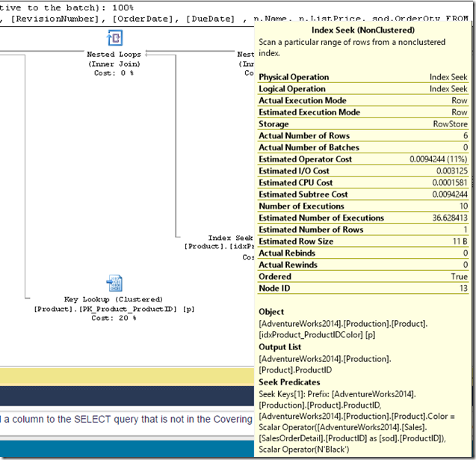Click the 'Estimated Number of Rows' label
This screenshot has height=460, width=476.
click(311, 230)
